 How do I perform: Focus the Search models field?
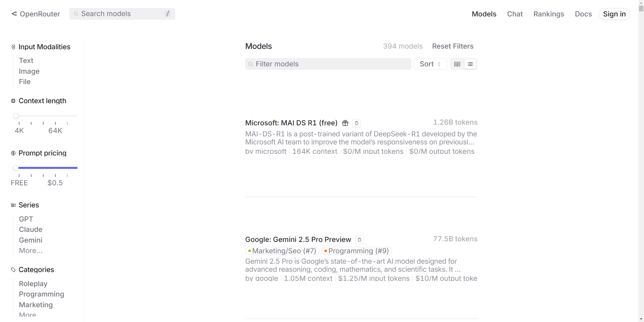(x=122, y=14)
